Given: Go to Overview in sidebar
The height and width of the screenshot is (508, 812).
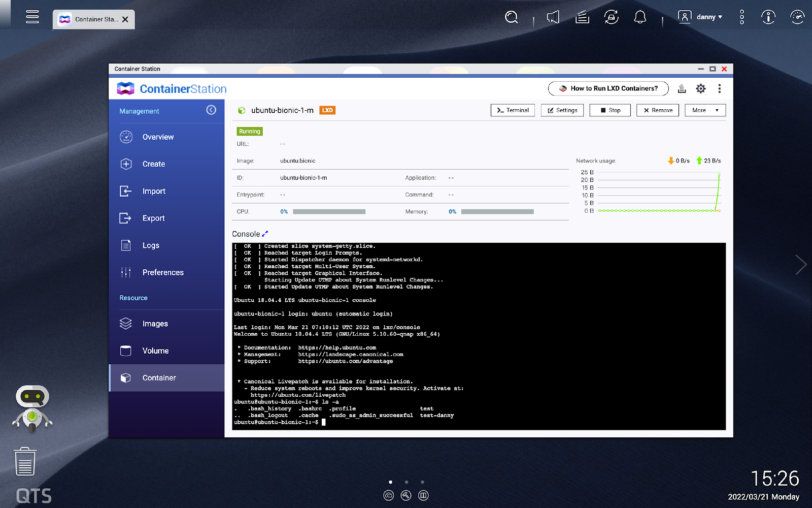Looking at the screenshot, I should click(166, 137).
